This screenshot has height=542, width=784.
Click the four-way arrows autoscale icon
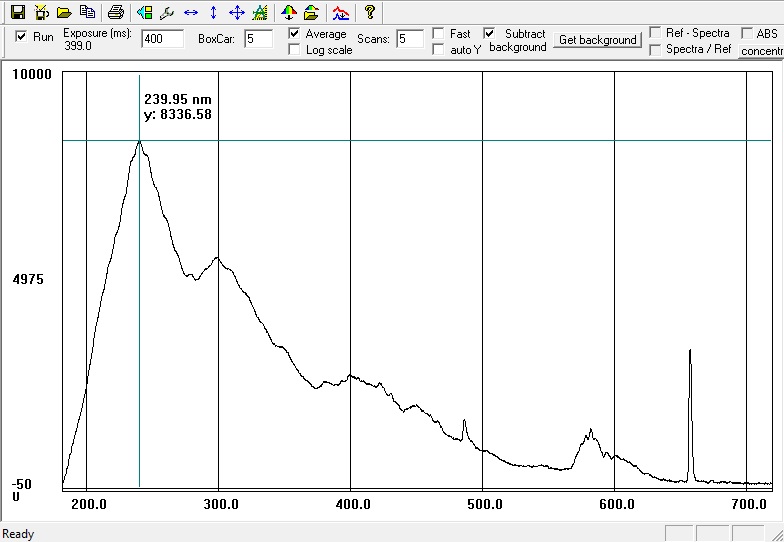(236, 12)
